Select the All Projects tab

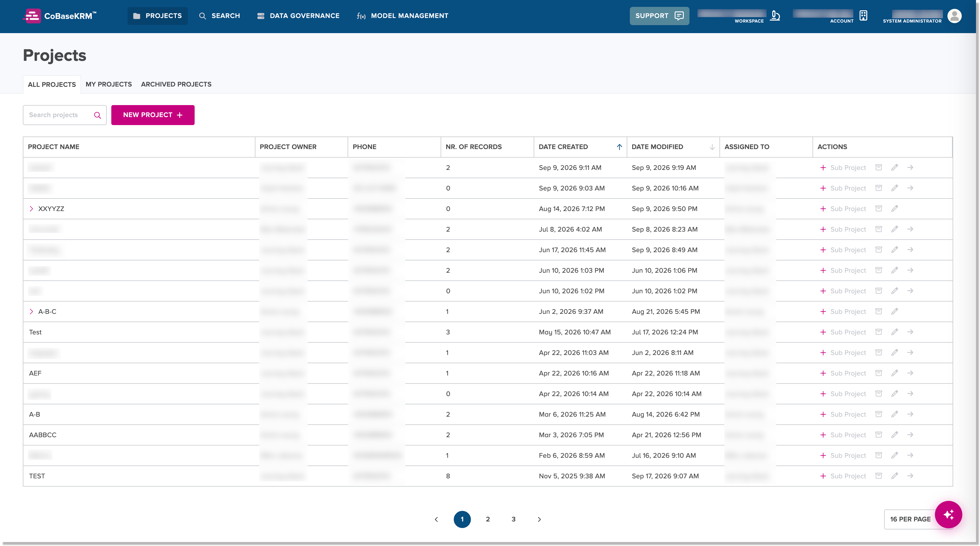(x=52, y=85)
